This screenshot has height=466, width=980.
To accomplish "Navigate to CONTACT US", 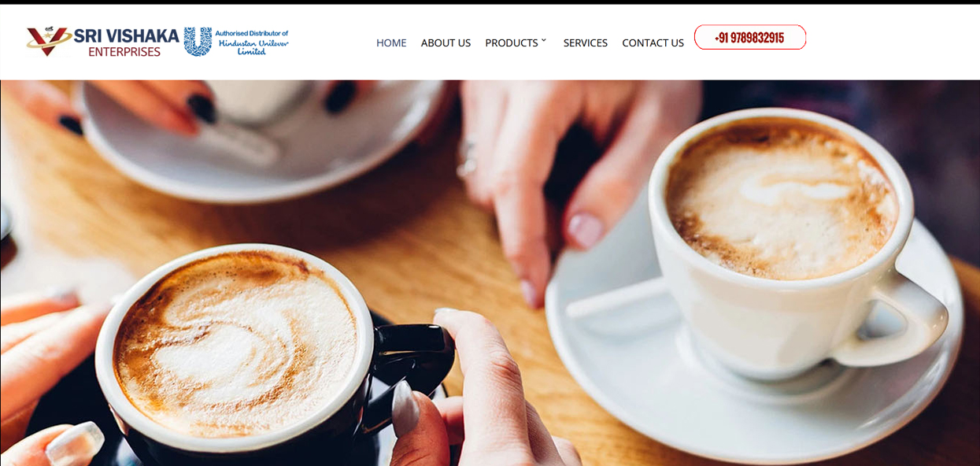I will [653, 43].
